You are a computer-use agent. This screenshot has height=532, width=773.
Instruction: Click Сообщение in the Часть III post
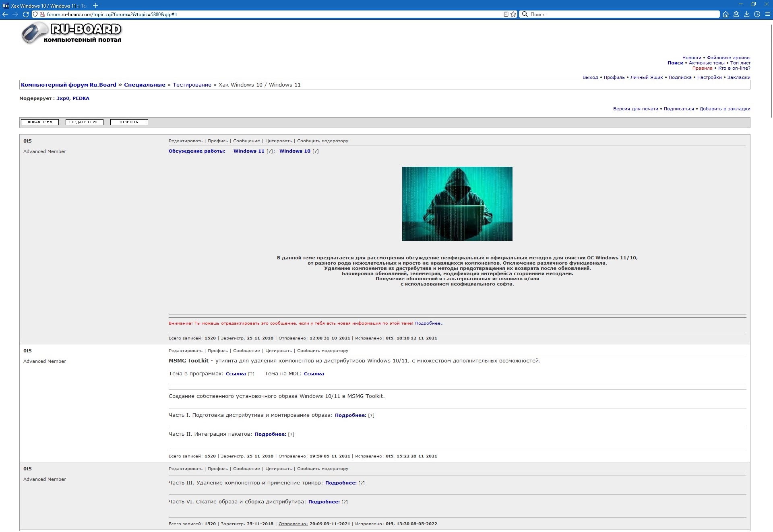pos(246,469)
